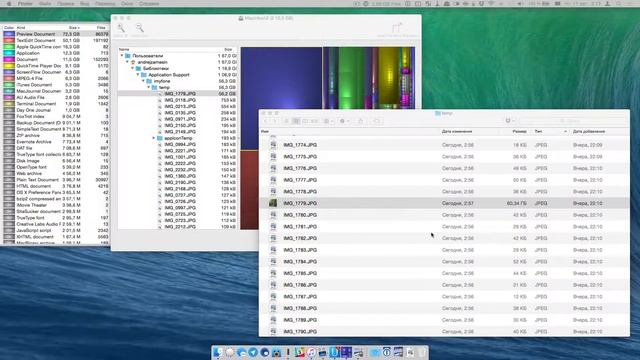Open the gear action menu in Finder toolbar
640x360 pixels.
coord(344,121)
